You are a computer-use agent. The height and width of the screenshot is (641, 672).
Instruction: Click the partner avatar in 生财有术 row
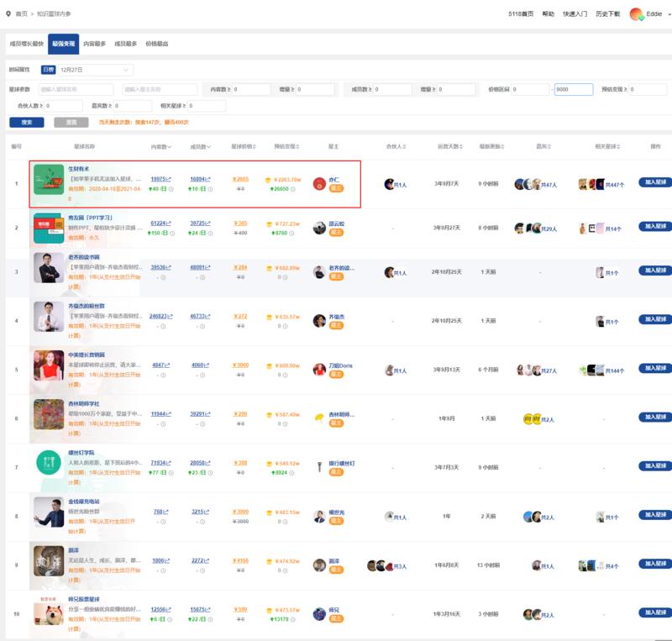click(389, 184)
